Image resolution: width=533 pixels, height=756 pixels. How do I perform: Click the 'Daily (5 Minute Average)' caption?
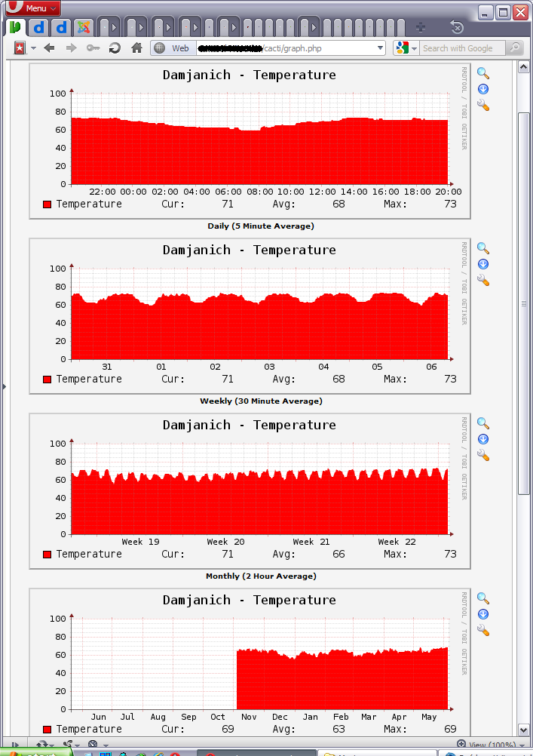coord(261,226)
